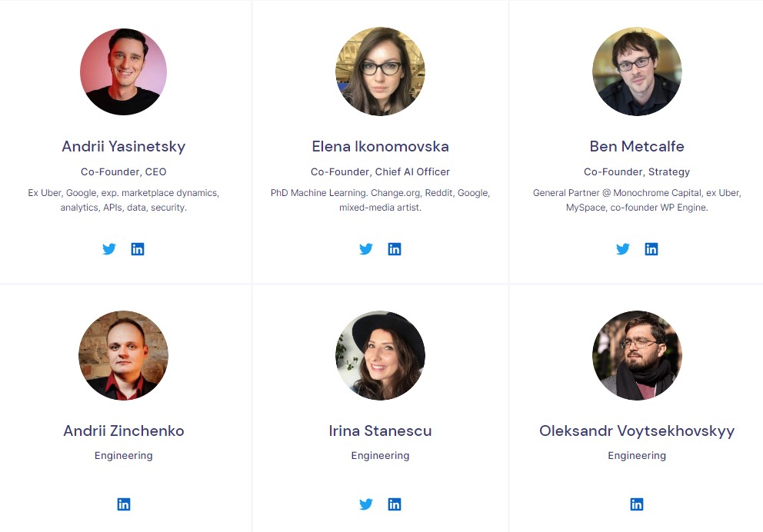Click Elena Ikonomovska's Twitter icon
The image size is (763, 532).
point(366,249)
